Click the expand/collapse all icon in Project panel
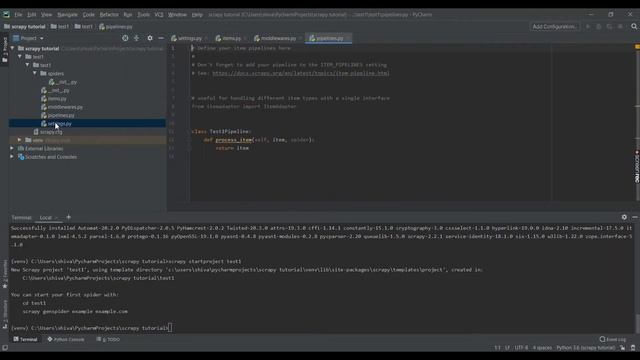This screenshot has height=360, width=640. tap(137, 38)
